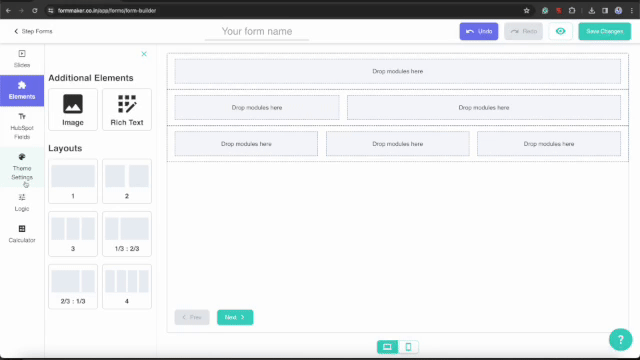Reload the page
640x360 pixels.
35,11
